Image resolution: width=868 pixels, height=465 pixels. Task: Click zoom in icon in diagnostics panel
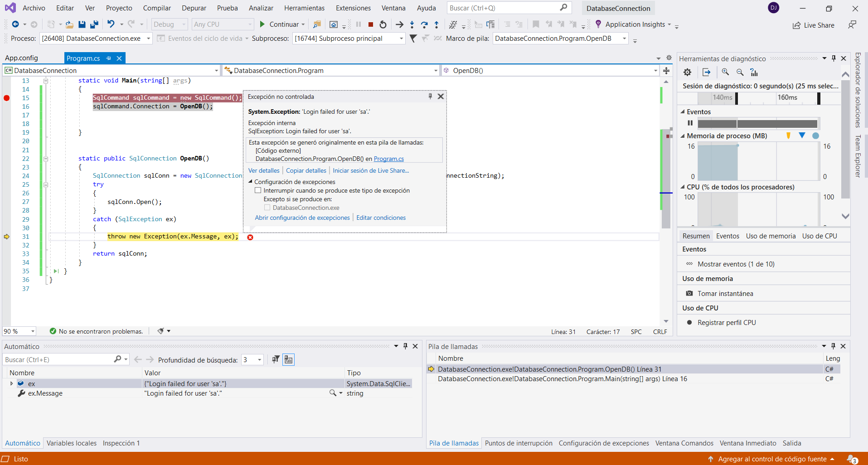point(725,72)
